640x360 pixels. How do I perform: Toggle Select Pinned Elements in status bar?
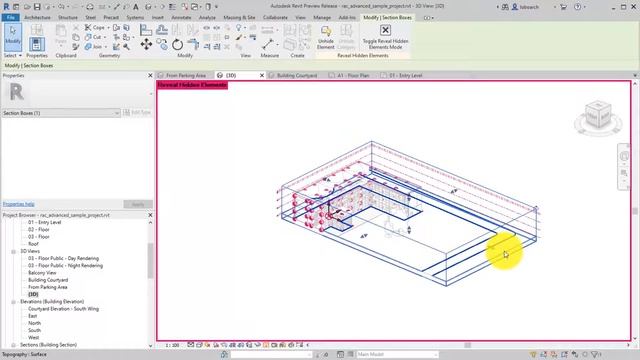pos(554,354)
